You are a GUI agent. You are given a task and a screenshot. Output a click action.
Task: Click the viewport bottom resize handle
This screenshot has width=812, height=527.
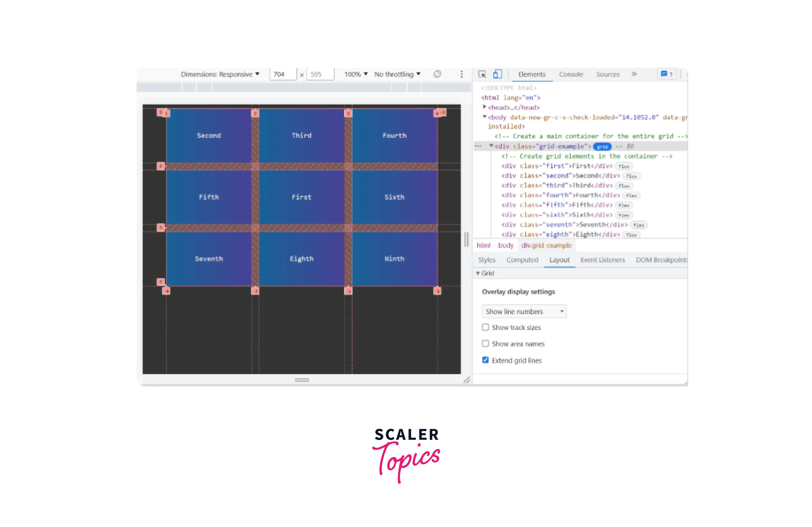pyautogui.click(x=302, y=380)
